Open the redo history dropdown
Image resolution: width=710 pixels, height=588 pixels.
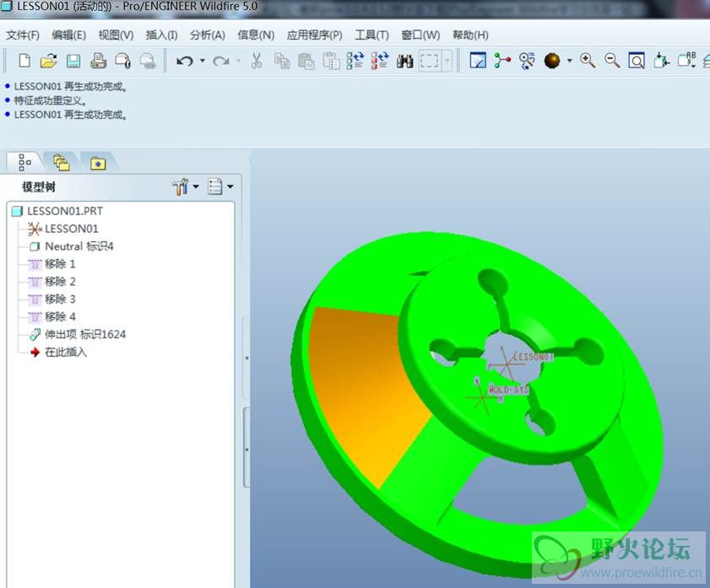239,61
